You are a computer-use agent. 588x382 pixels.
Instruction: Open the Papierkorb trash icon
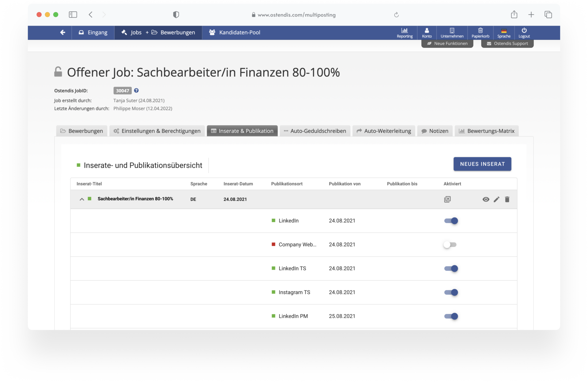point(480,33)
